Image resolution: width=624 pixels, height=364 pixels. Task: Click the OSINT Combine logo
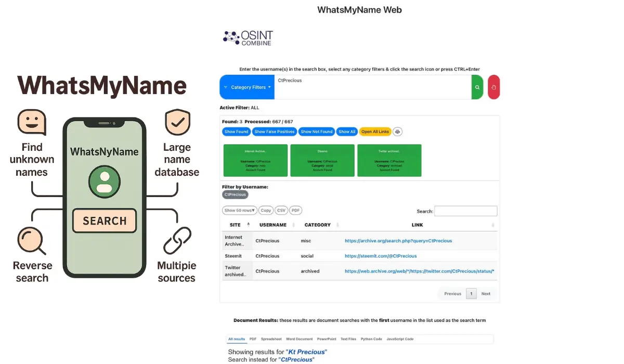tap(248, 37)
